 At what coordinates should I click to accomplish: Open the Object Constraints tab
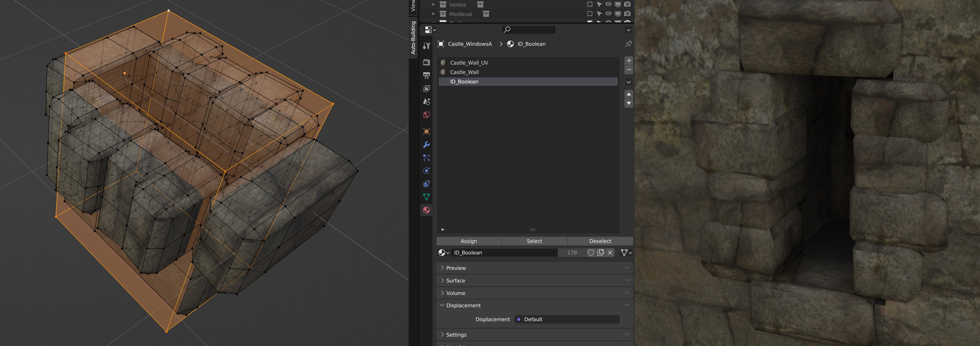pos(426,184)
